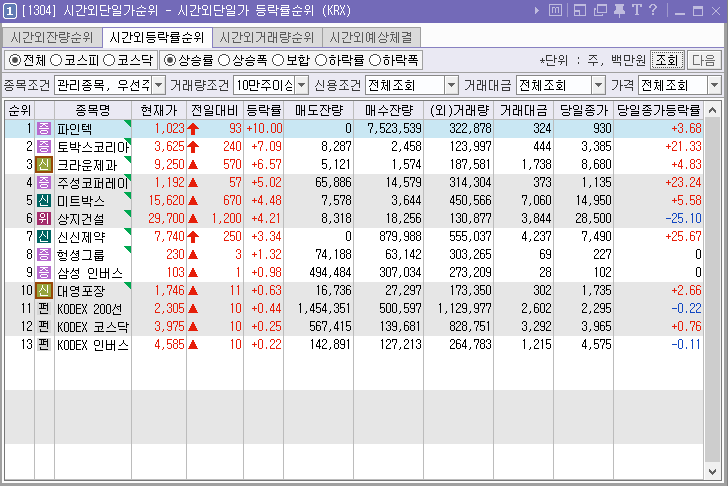Select the 보합 radio button
This screenshot has width=728, height=486.
pos(278,60)
